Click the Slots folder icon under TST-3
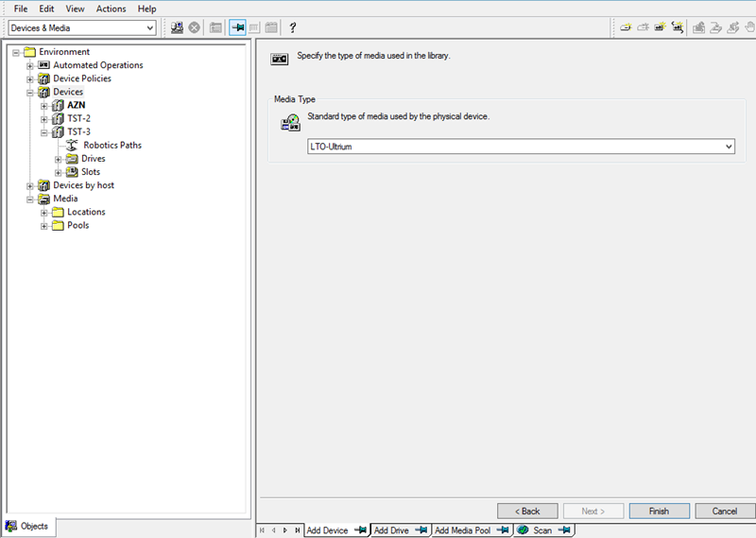 point(72,172)
